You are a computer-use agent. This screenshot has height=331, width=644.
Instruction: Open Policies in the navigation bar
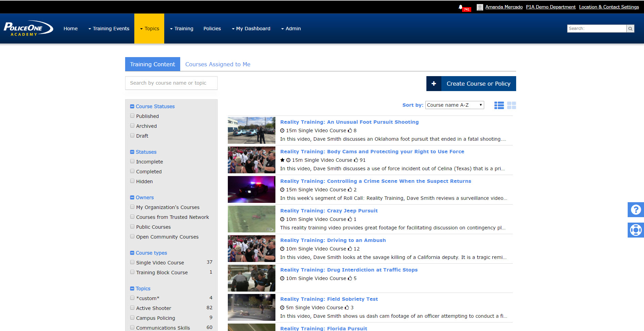[212, 29]
